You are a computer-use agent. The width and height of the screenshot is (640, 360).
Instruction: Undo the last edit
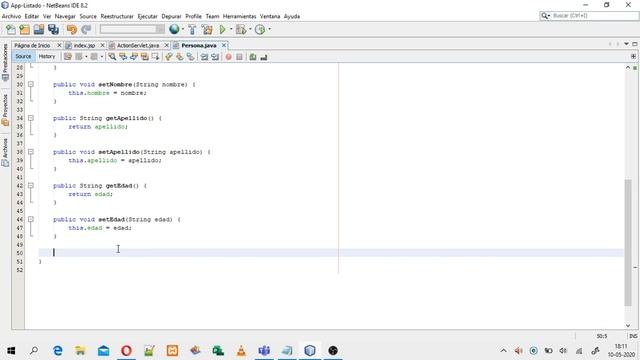click(72, 29)
